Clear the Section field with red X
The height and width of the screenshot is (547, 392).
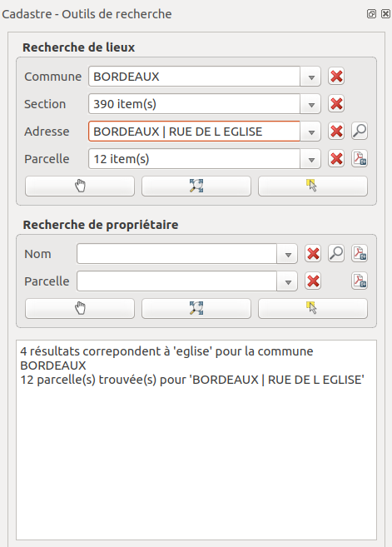[336, 103]
